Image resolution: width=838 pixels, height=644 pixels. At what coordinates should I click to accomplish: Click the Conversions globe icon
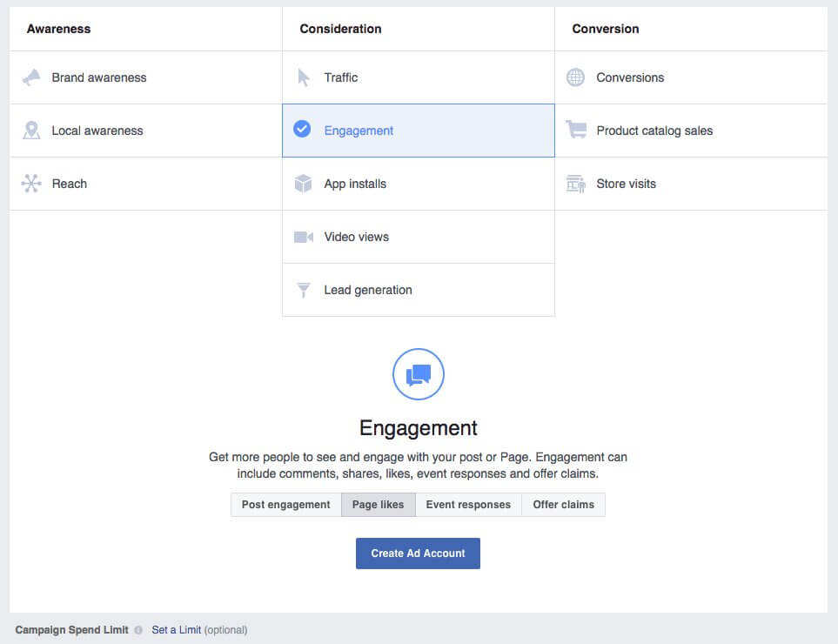pos(575,77)
